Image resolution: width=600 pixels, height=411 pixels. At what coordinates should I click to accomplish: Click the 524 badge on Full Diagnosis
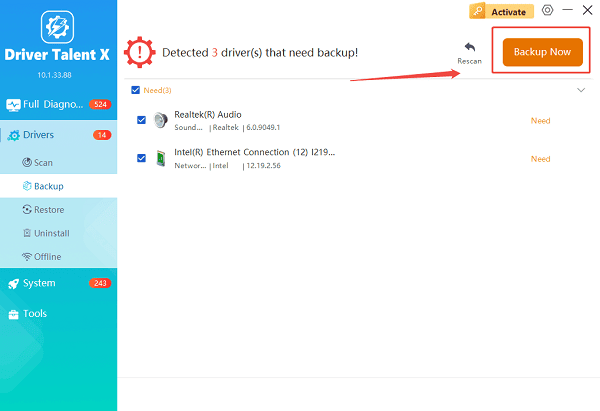pos(100,104)
